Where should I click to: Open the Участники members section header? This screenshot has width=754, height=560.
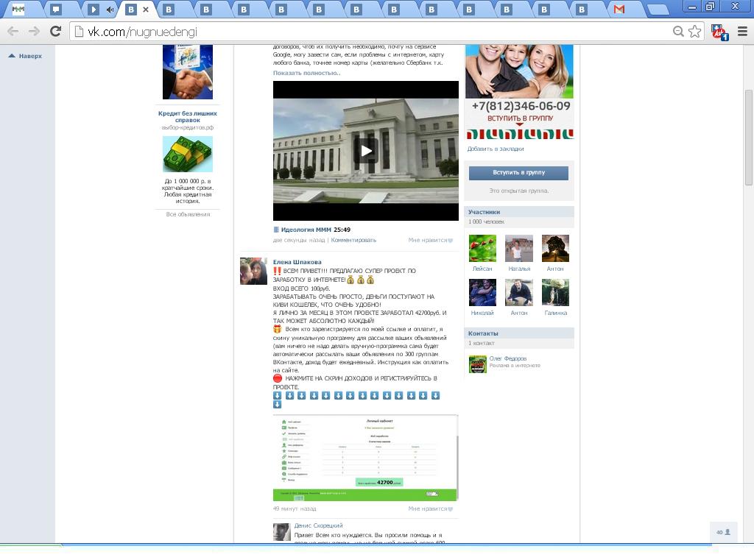519,212
